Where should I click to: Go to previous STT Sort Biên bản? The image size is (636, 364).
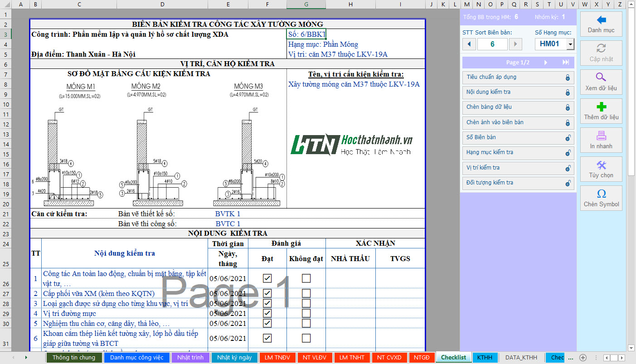point(469,44)
